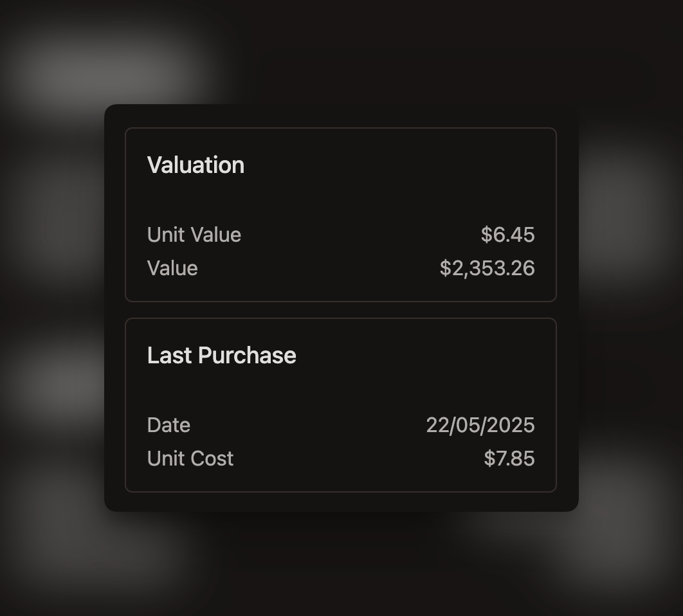This screenshot has height=616, width=683.
Task: Click the Valuation section heading
Action: [x=196, y=165]
